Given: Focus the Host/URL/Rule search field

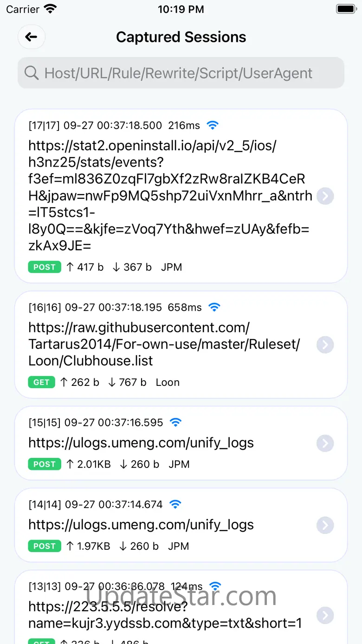Looking at the screenshot, I should [x=181, y=73].
